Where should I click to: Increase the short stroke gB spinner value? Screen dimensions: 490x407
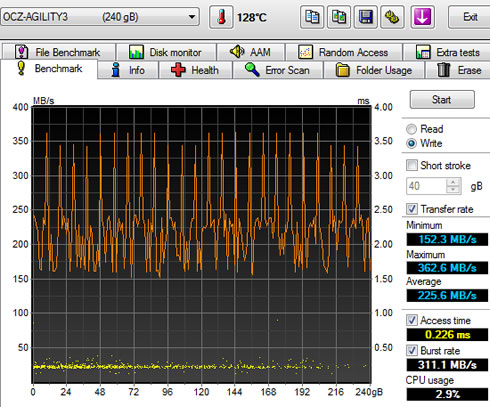(453, 182)
